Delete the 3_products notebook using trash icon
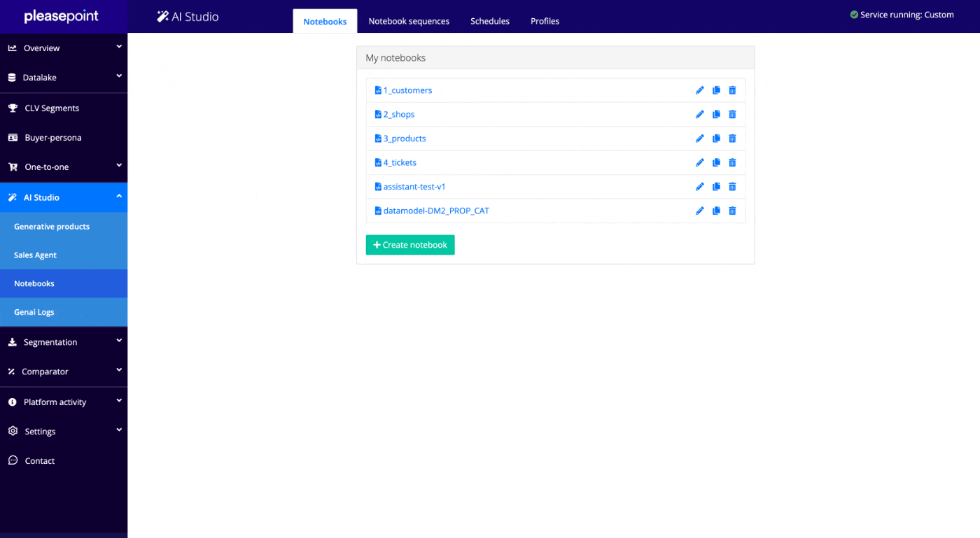The width and height of the screenshot is (980, 538). tap(732, 139)
